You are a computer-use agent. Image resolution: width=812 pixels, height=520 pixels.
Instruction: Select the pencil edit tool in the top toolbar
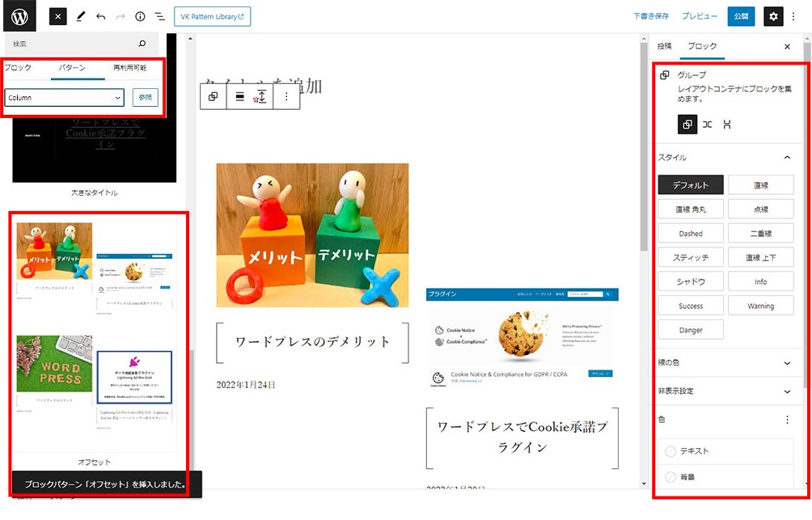click(x=80, y=16)
